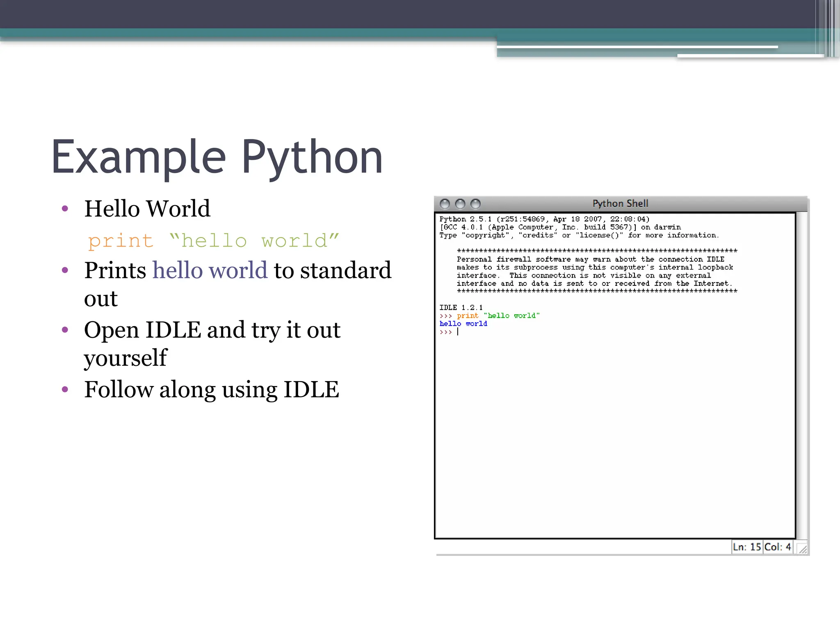Click the Python Shell vertical scrollbar

point(802,375)
